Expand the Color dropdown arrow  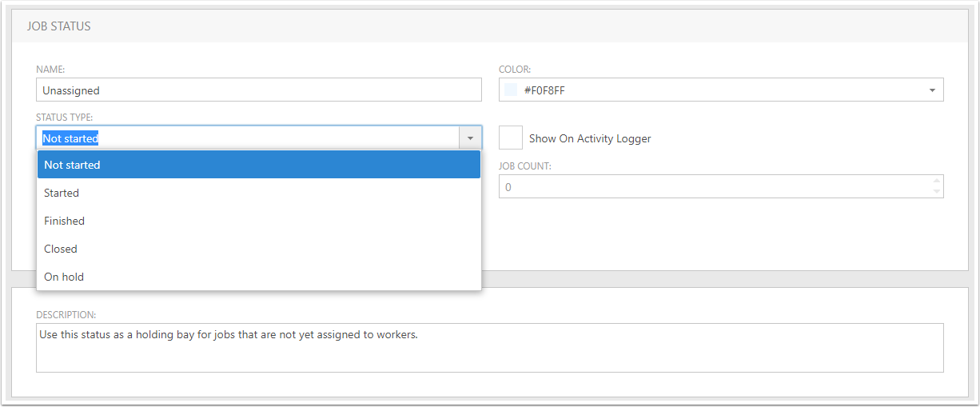point(932,90)
